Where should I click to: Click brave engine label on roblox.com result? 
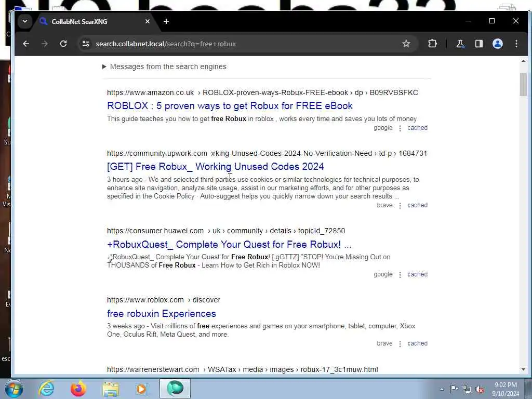point(384,343)
